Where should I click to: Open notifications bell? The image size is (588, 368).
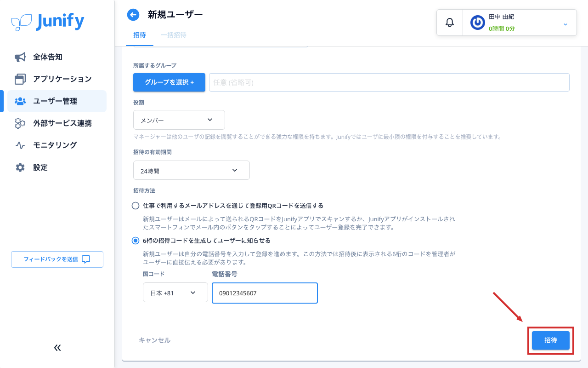pyautogui.click(x=450, y=22)
